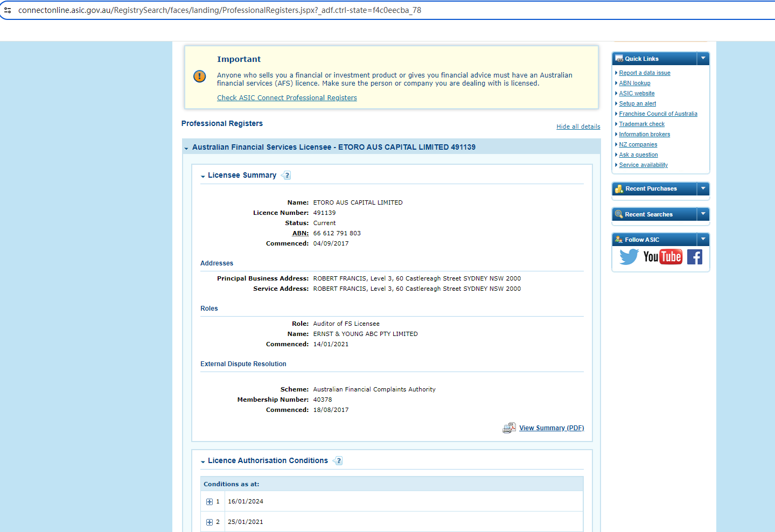This screenshot has height=532, width=775.
Task: Open the ASIC Facebook page icon
Action: click(695, 257)
